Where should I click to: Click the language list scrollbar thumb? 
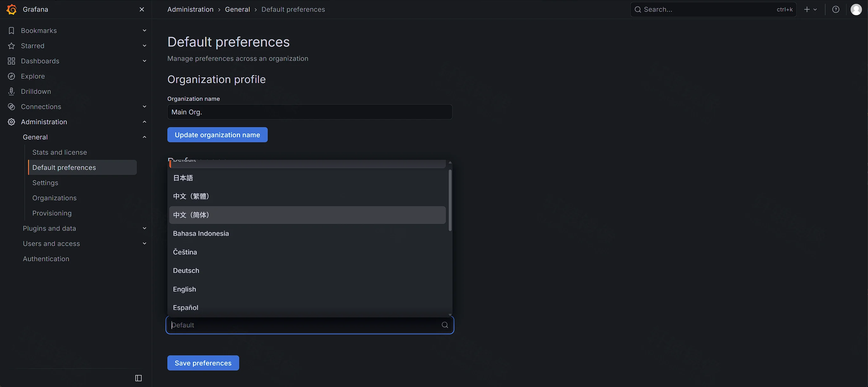tap(450, 200)
